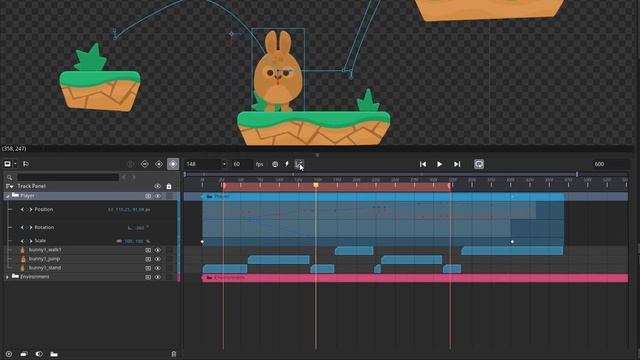This screenshot has height=360, width=640.
Task: Click the new folder icon in bottom toolbar
Action: 54,354
